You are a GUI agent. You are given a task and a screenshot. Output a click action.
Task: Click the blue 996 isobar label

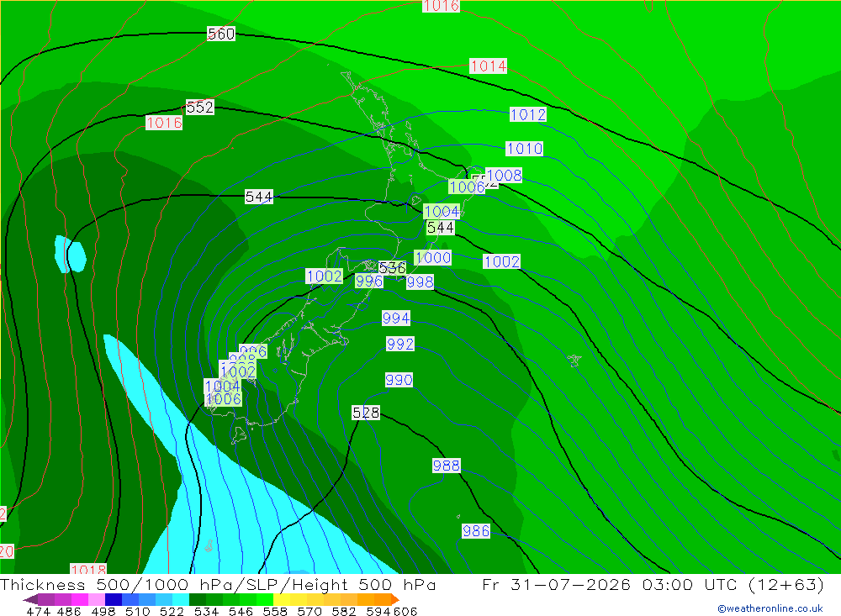coord(369,281)
